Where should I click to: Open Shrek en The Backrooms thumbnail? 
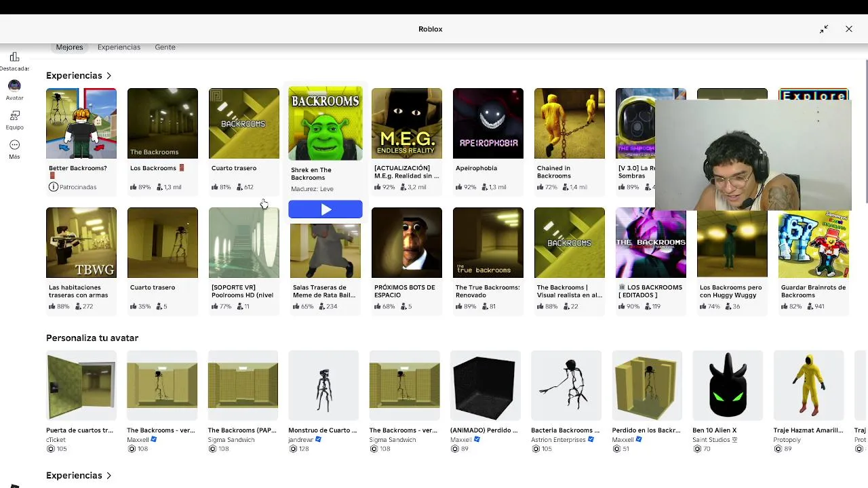tap(325, 123)
